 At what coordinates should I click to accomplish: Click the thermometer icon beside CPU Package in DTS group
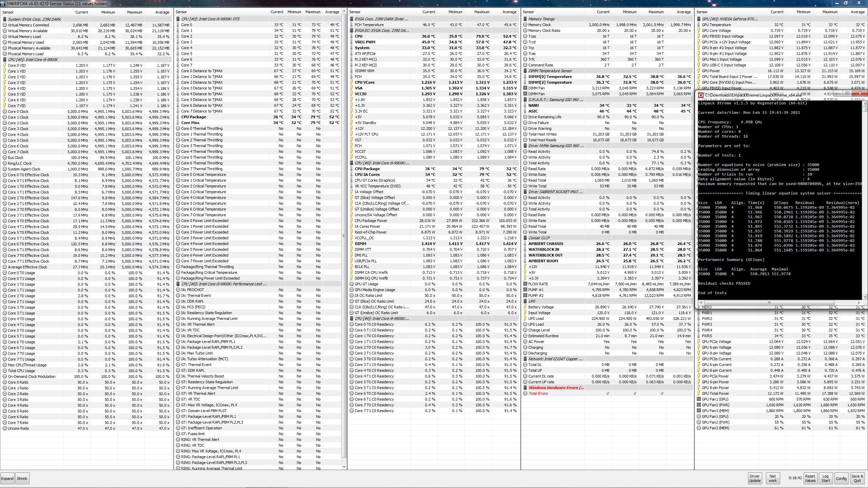[x=178, y=117]
